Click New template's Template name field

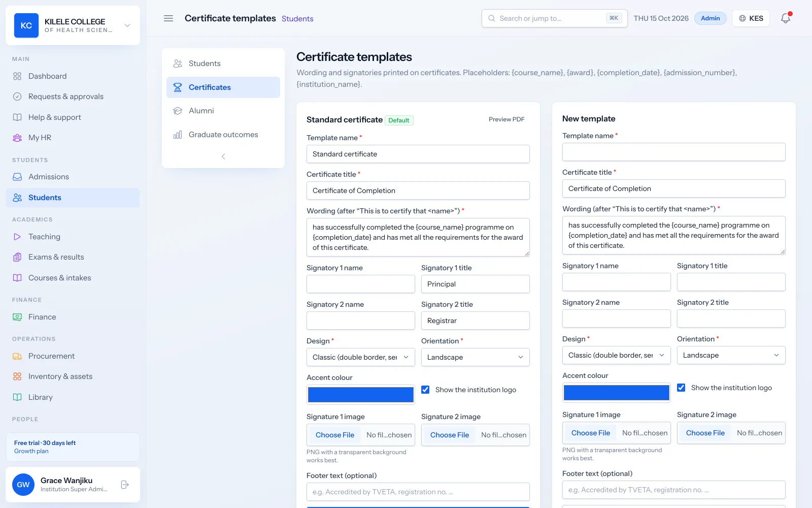click(x=674, y=152)
